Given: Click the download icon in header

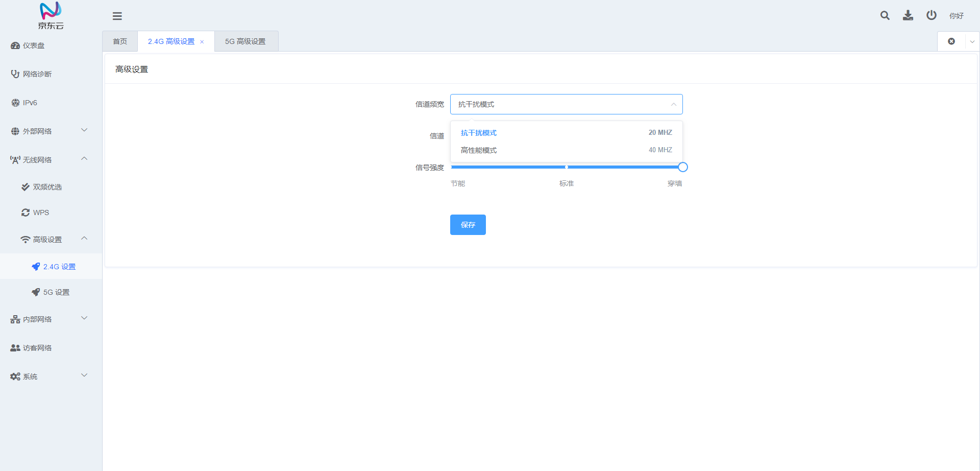Looking at the screenshot, I should tap(908, 15).
